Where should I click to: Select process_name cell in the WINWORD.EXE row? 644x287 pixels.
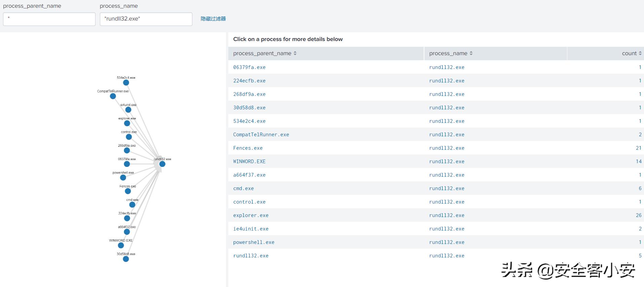pyautogui.click(x=447, y=162)
